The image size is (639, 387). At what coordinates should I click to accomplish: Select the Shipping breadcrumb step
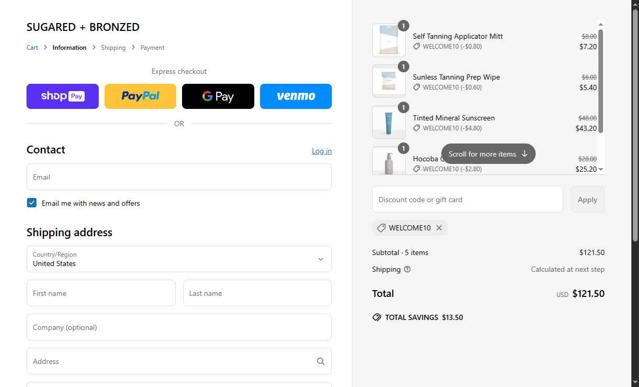(113, 48)
